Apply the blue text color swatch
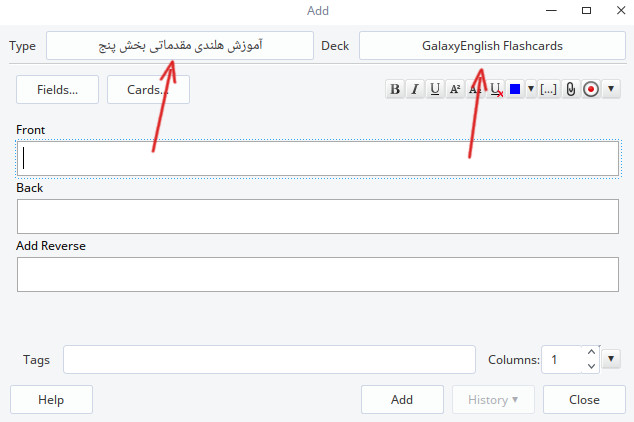Image resolution: width=634 pixels, height=422 pixels. coord(515,89)
